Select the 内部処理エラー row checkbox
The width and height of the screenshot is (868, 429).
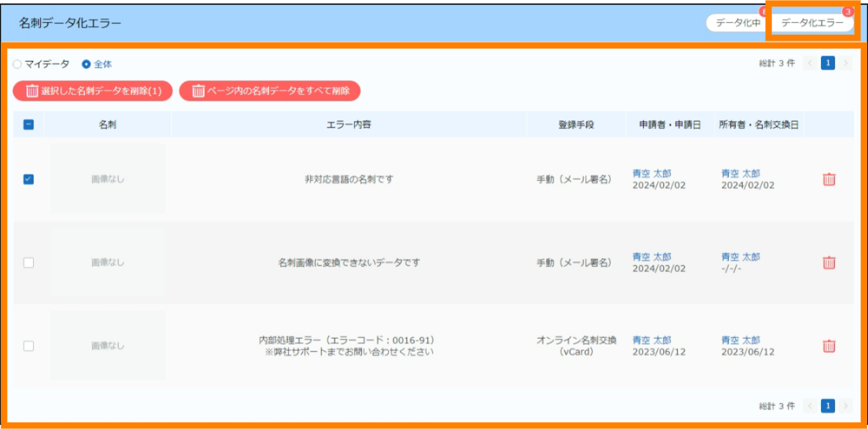tap(29, 346)
